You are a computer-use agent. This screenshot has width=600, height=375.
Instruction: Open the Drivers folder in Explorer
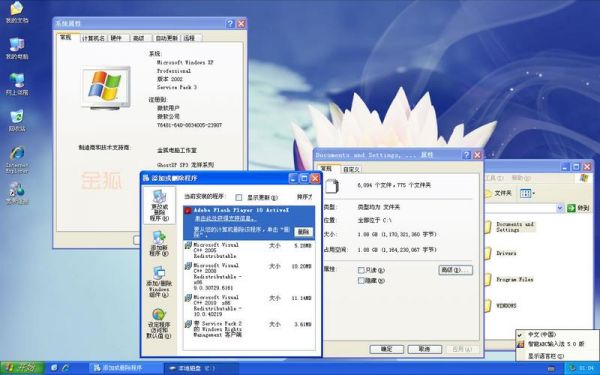[x=501, y=253]
